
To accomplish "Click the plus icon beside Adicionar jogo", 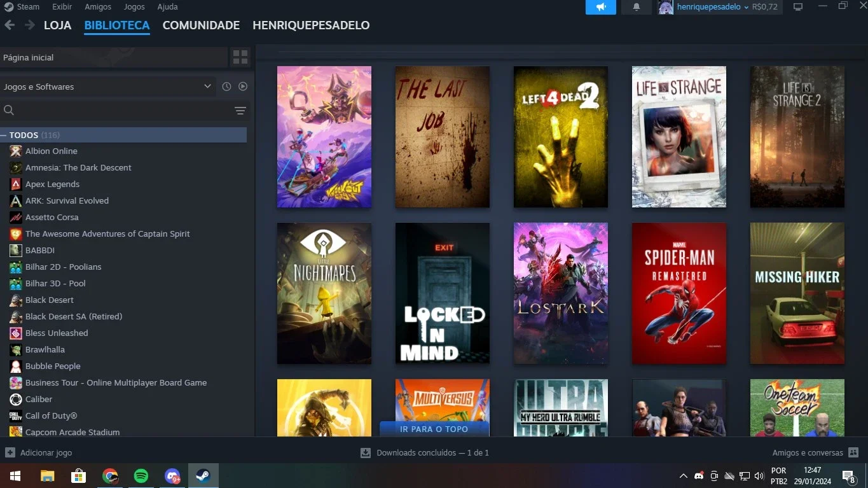I will pos(10,452).
